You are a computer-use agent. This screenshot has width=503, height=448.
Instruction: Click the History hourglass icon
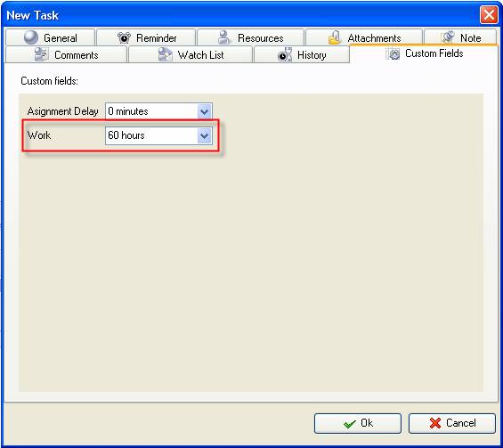tap(285, 54)
